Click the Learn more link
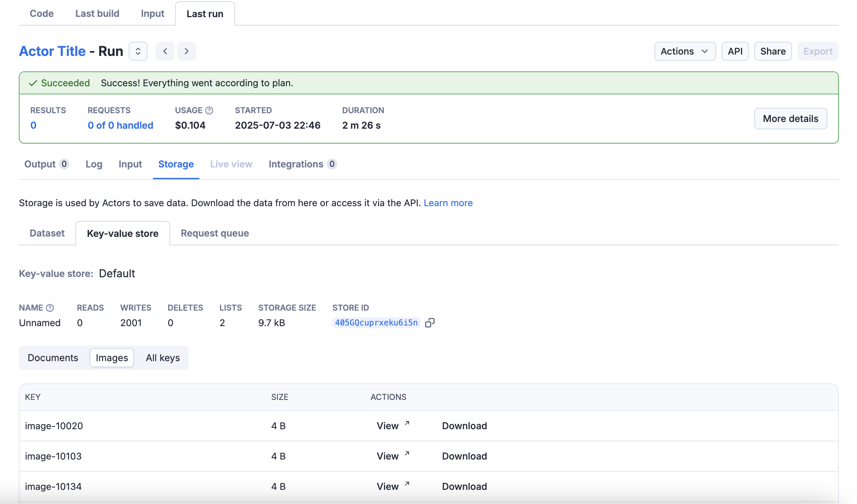This screenshot has width=857, height=504. pyautogui.click(x=448, y=203)
